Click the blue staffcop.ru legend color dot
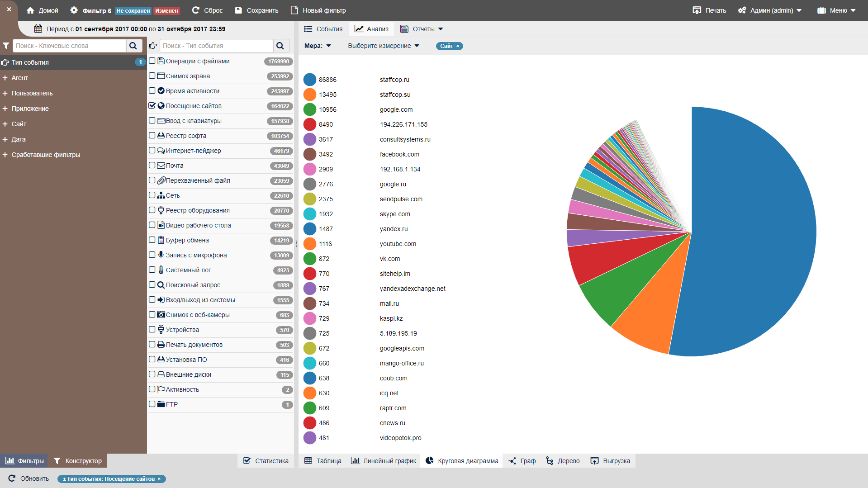Viewport: 868px width, 488px height. point(310,80)
